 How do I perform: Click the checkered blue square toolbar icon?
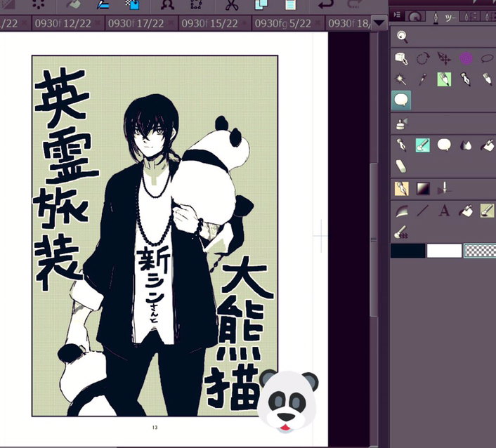[133, 4]
